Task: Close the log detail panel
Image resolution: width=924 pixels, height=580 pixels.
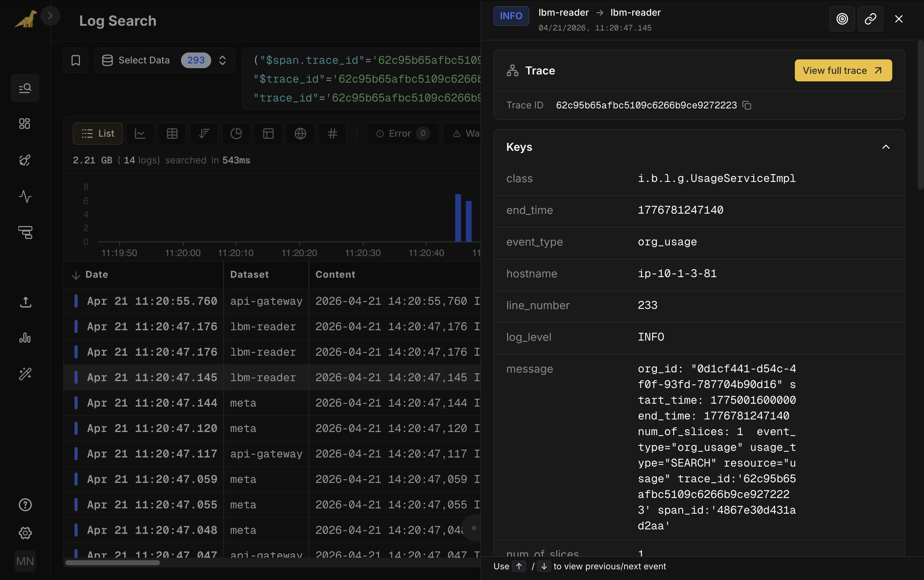Action: tap(899, 19)
